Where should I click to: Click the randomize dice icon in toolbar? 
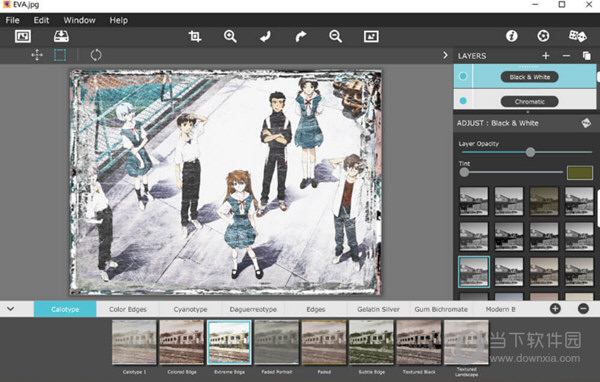point(577,36)
